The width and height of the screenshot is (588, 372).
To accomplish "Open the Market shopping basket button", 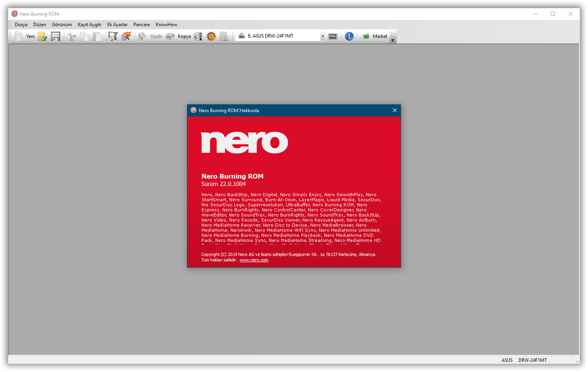I will (x=375, y=36).
